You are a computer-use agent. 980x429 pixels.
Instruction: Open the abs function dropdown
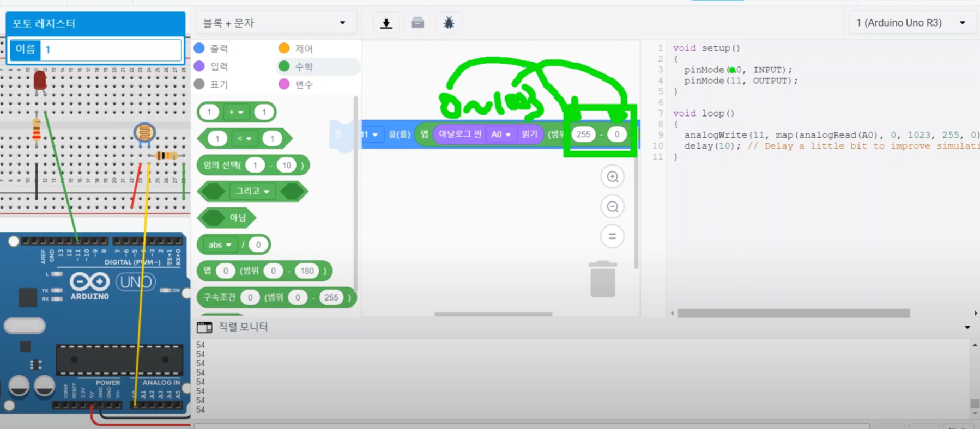(x=220, y=245)
